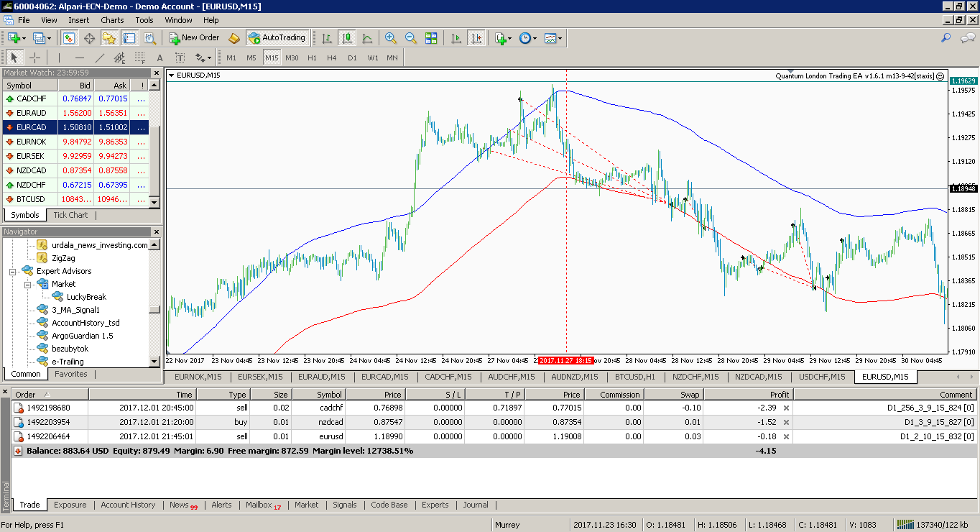Switch timeframe to D1
Screen dimensions: 980x532
(x=351, y=58)
